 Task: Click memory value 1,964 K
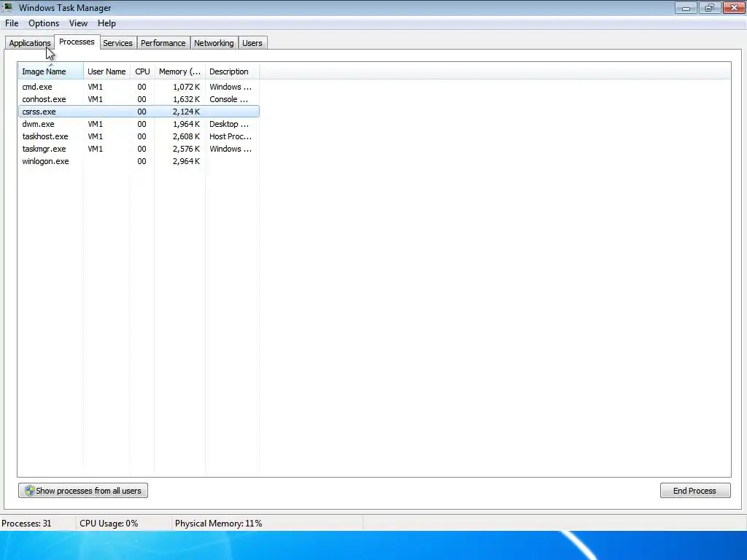(x=186, y=124)
